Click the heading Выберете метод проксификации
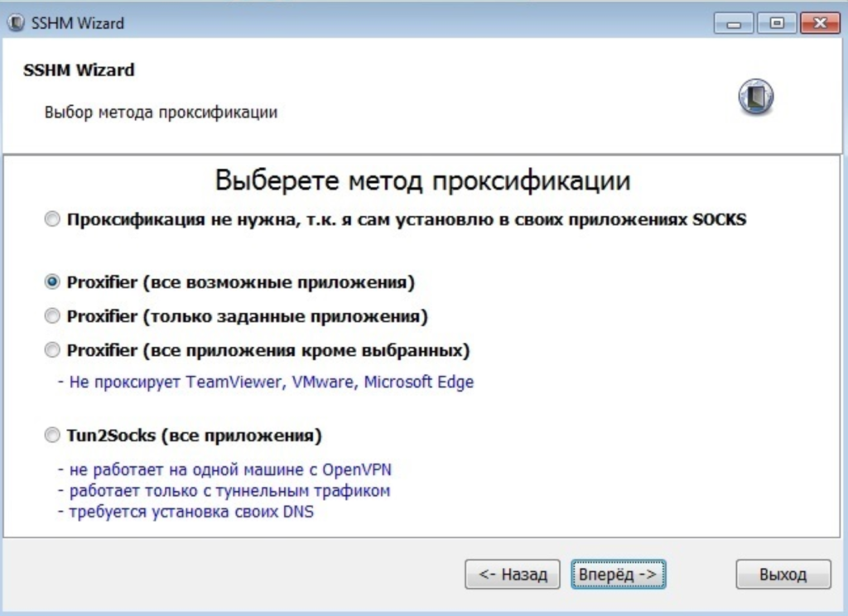 coord(423,177)
